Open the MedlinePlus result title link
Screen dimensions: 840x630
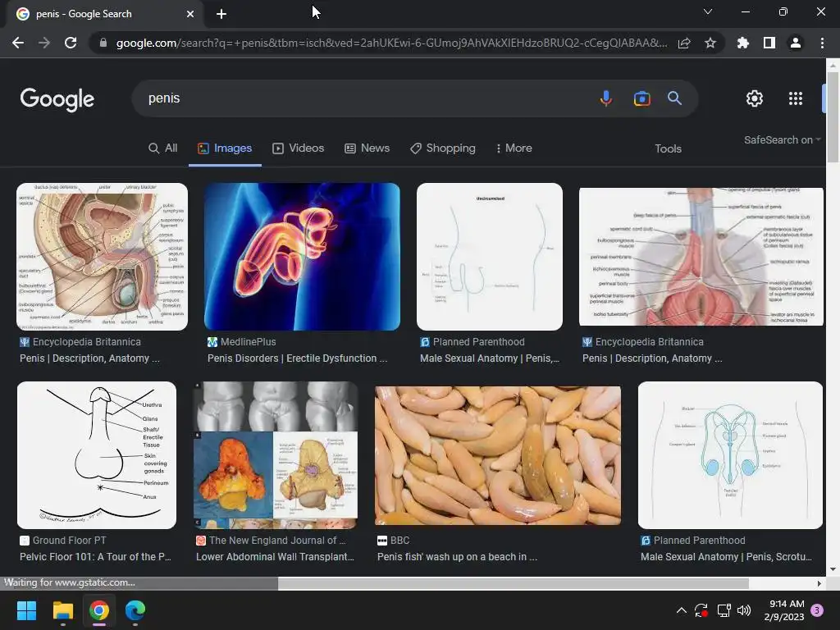(x=297, y=358)
